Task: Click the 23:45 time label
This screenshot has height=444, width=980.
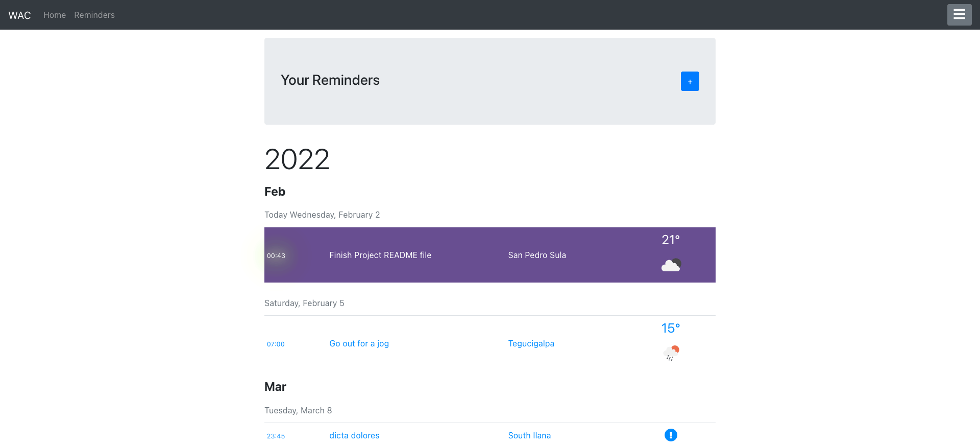Action: click(276, 436)
